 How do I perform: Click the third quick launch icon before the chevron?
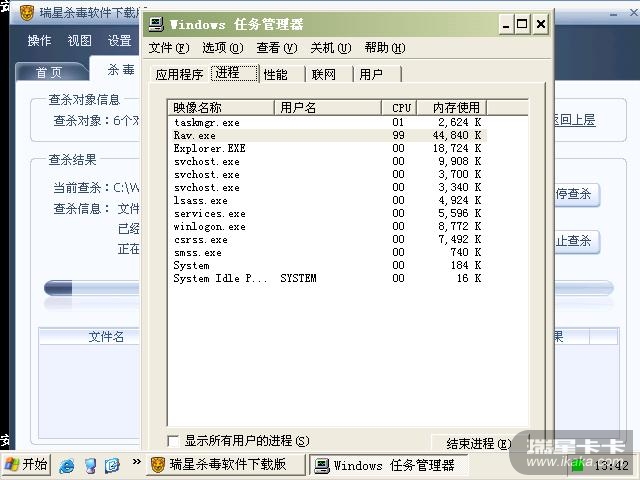[x=112, y=465]
